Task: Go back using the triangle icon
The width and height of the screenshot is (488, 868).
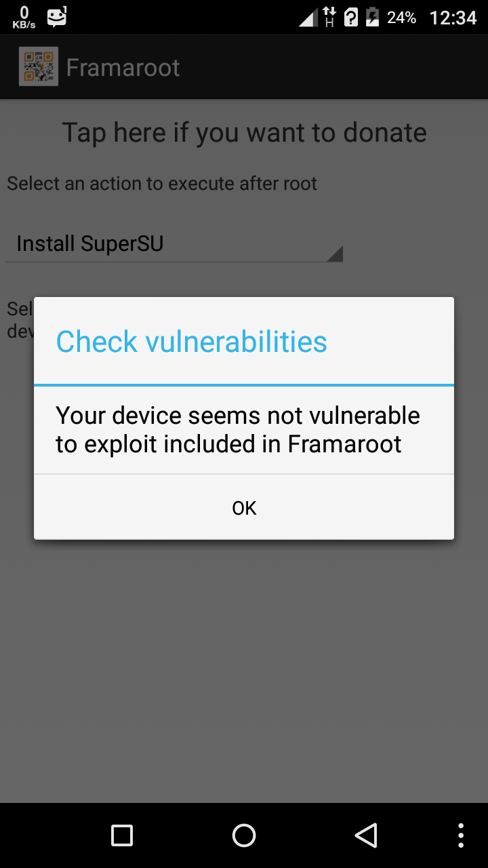Action: (365, 835)
